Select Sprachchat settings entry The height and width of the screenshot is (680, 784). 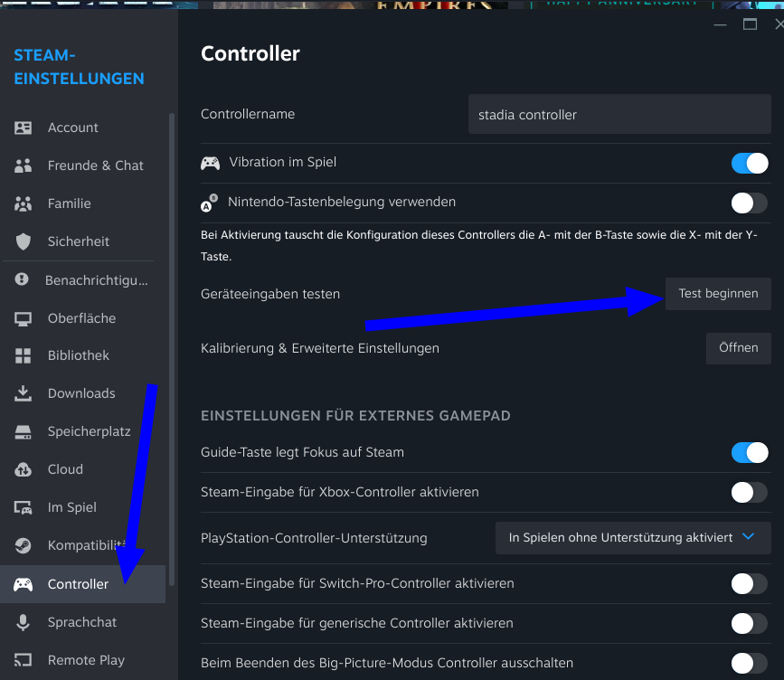tap(82, 622)
